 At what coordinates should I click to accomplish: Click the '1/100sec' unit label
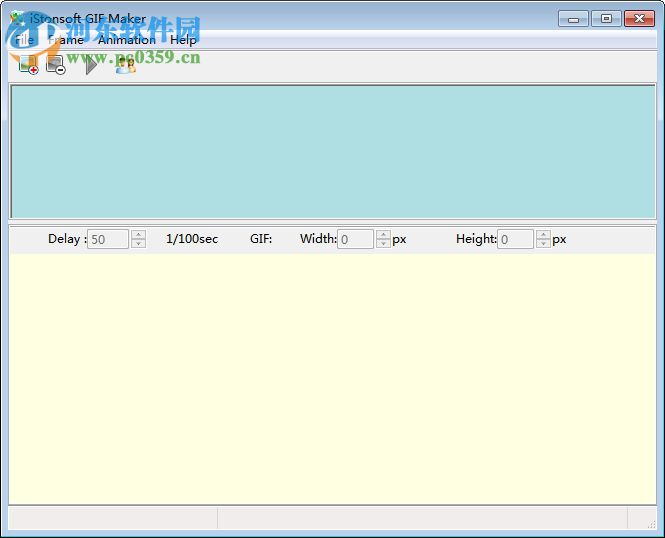pos(192,239)
